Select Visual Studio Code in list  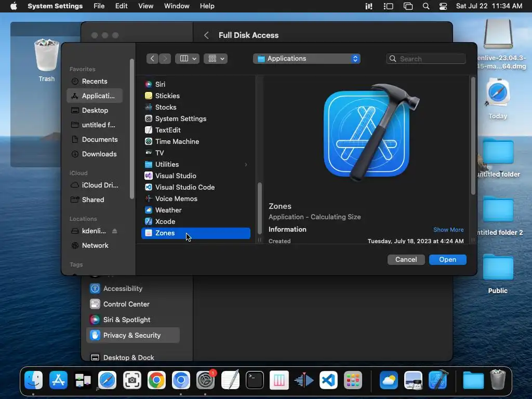(196, 187)
